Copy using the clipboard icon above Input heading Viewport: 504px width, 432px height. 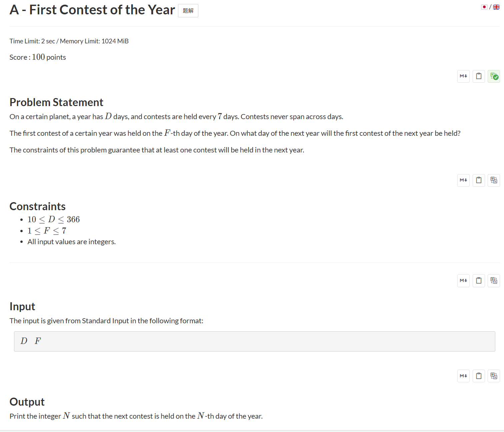coord(479,281)
